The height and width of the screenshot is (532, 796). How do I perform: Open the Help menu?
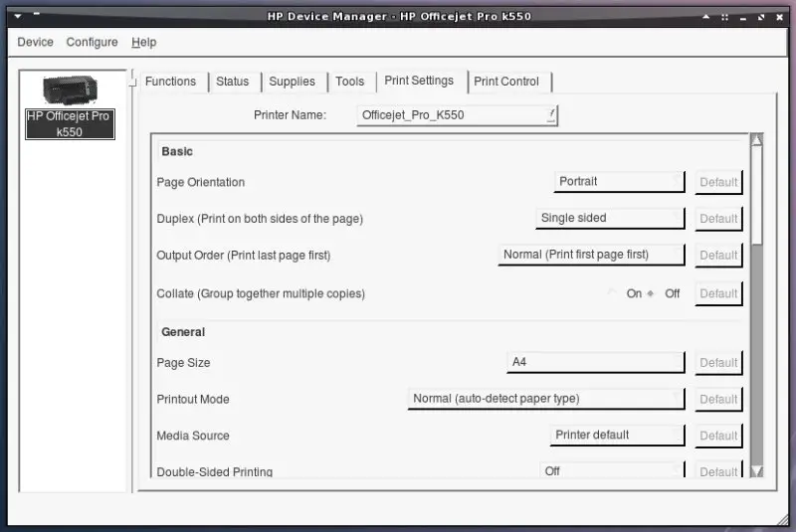click(x=143, y=42)
